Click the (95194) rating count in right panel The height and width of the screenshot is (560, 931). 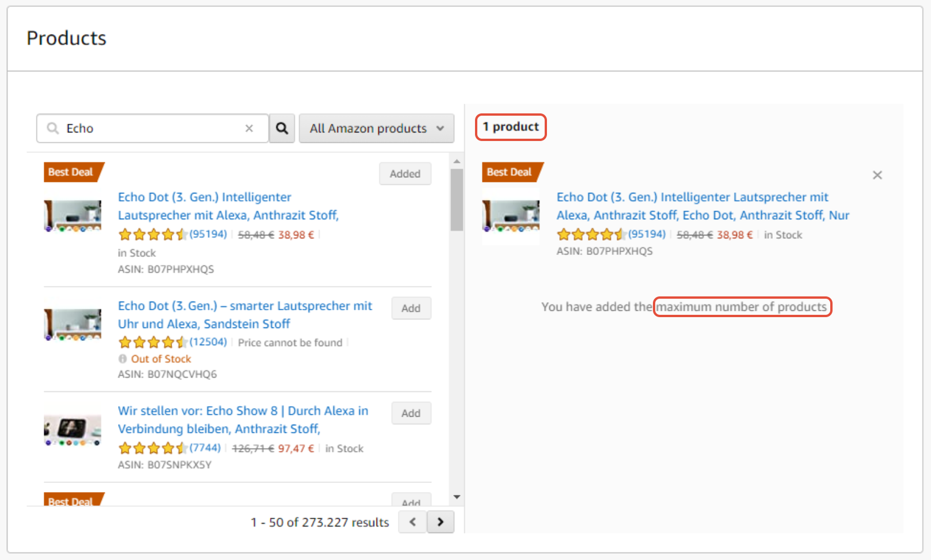647,234
